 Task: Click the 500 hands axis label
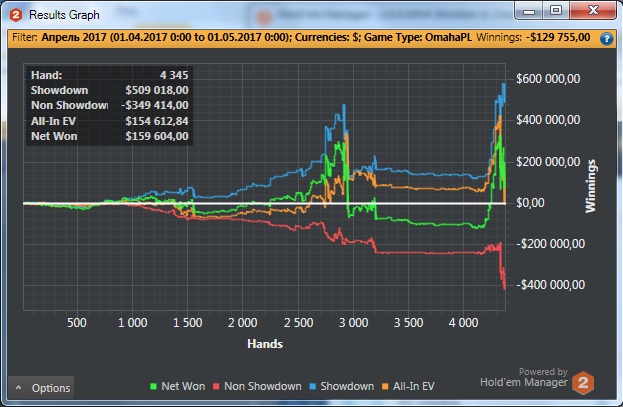tap(77, 322)
